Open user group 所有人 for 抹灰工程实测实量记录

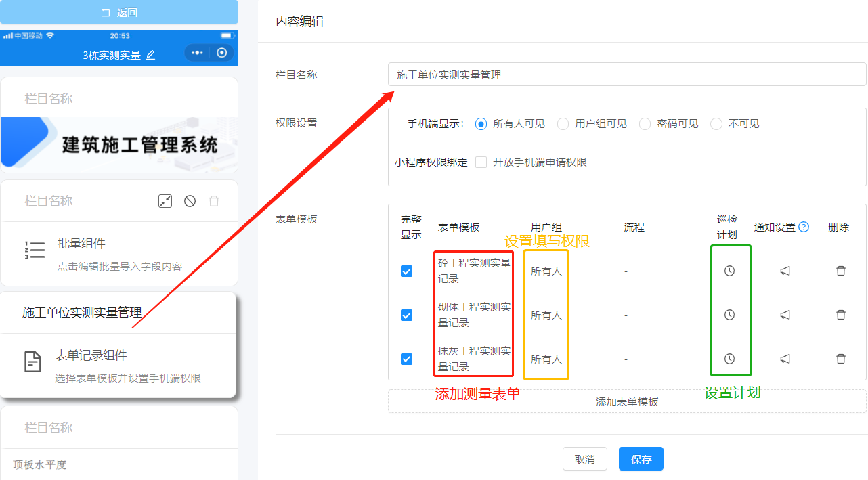click(546, 359)
